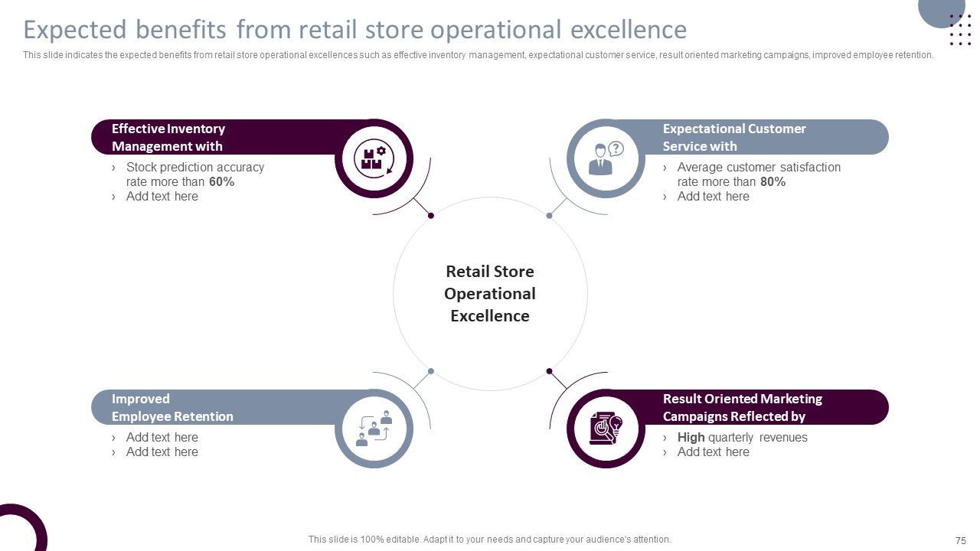
Task: Click slide number 75
Action: (961, 540)
